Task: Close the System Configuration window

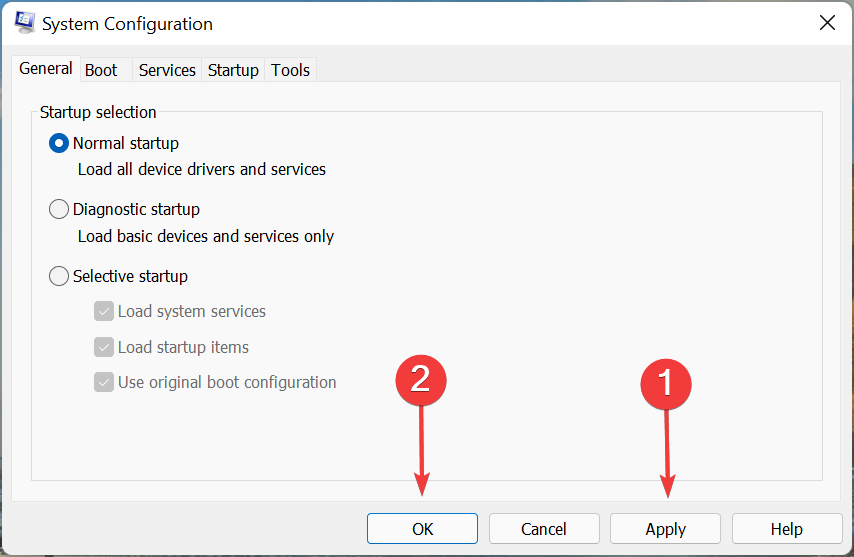Action: point(827,23)
